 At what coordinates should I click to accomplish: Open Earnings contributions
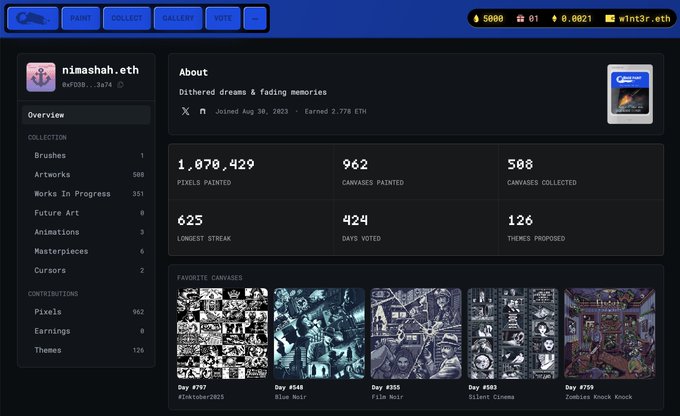click(x=86, y=331)
